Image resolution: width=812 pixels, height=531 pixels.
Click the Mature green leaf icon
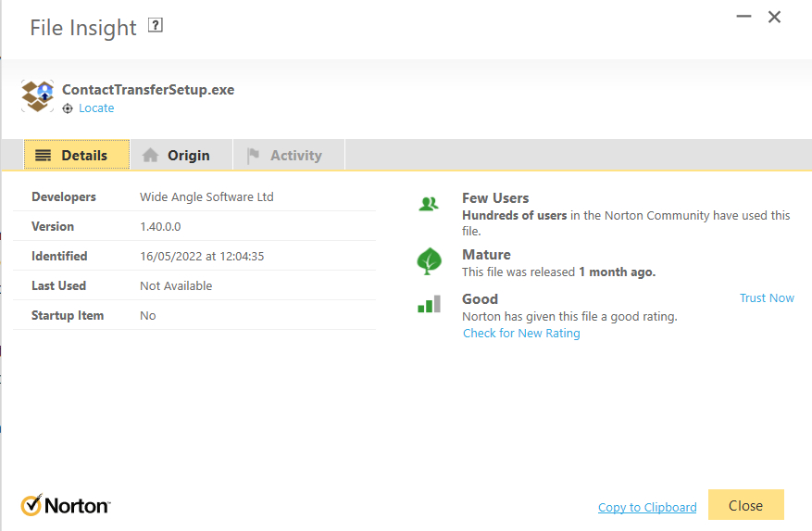(429, 260)
